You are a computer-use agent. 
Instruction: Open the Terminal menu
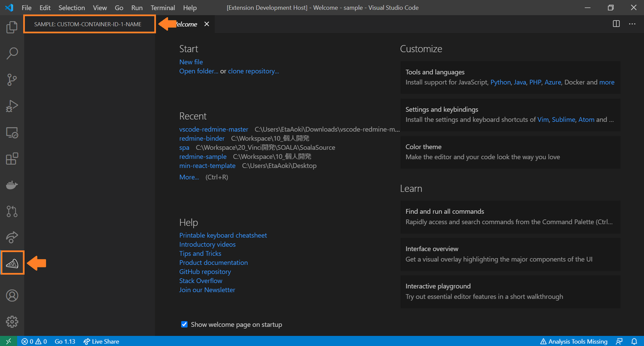click(x=163, y=8)
